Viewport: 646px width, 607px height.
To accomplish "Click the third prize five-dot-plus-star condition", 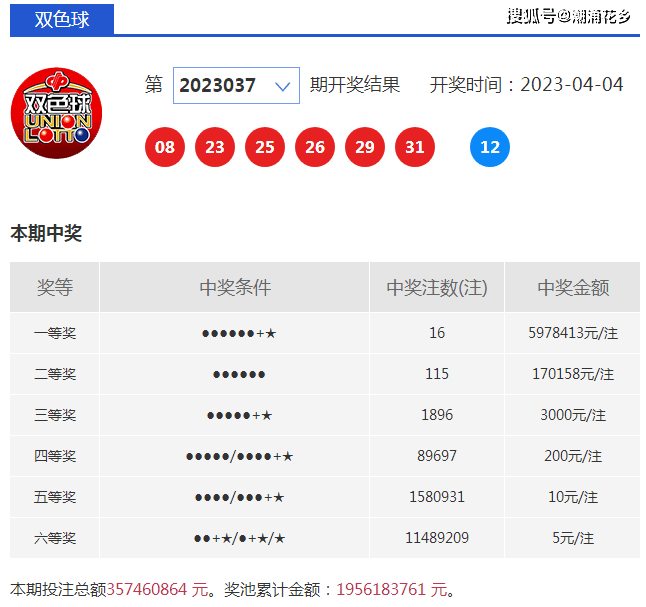I will coord(239,415).
